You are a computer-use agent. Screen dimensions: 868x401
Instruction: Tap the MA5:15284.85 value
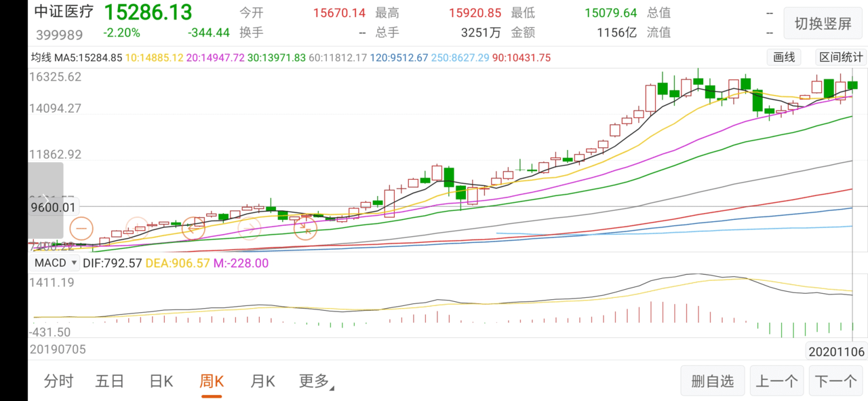click(x=88, y=58)
